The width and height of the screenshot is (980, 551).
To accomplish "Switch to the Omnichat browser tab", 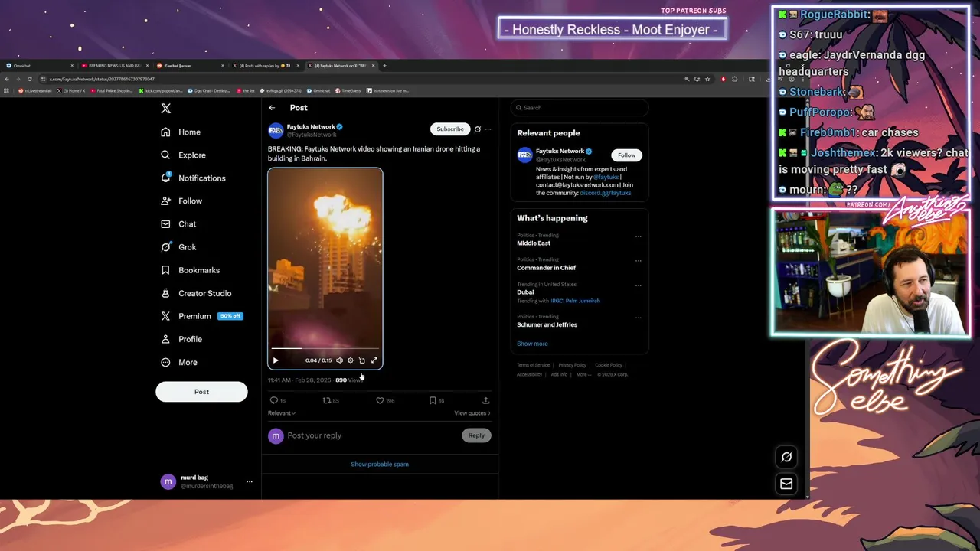I will (38, 66).
